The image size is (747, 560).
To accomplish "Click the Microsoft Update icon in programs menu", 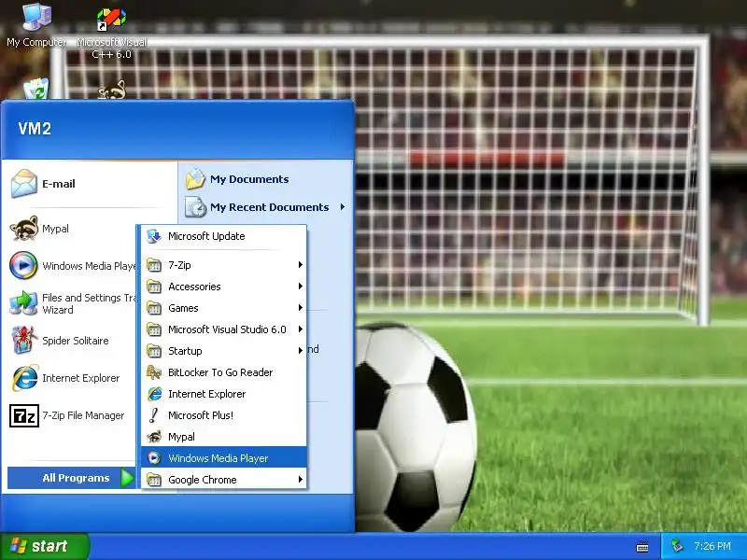I will (154, 236).
